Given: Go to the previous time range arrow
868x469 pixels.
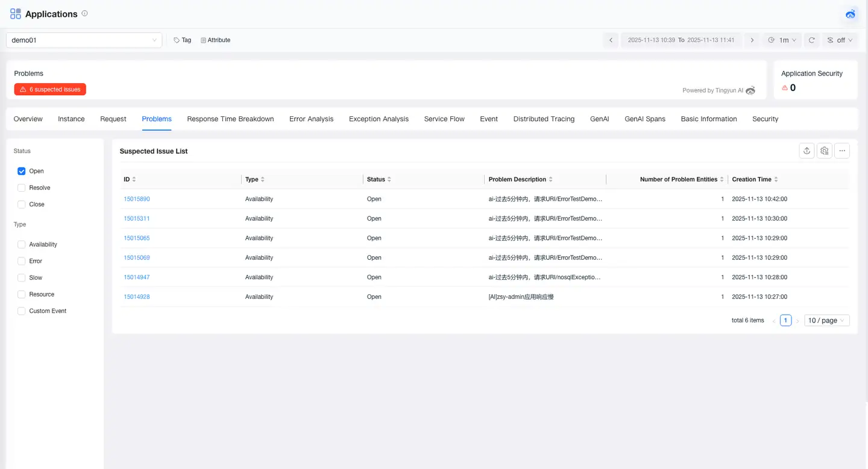Looking at the screenshot, I should (x=611, y=40).
